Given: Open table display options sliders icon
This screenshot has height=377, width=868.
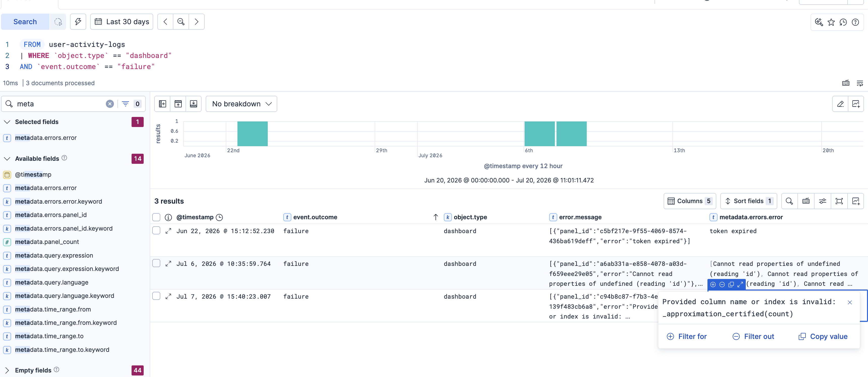Looking at the screenshot, I should [823, 201].
